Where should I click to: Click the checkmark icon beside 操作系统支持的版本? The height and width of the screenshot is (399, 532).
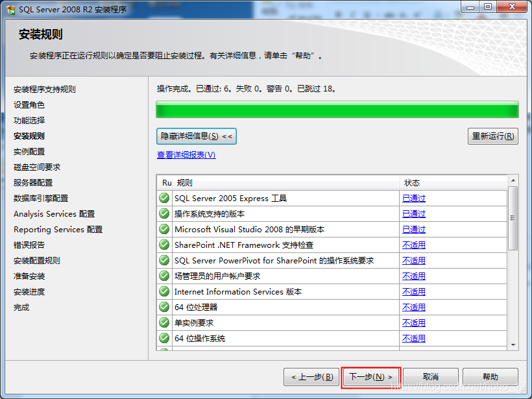164,213
